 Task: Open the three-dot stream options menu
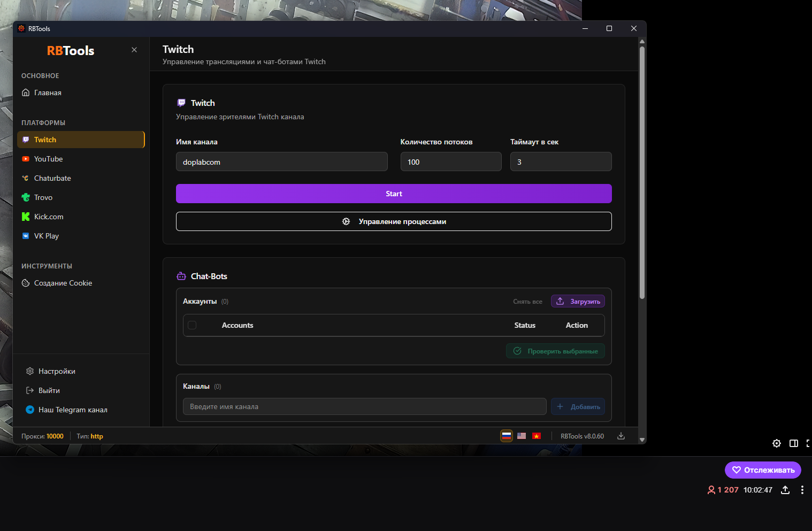tap(802, 490)
